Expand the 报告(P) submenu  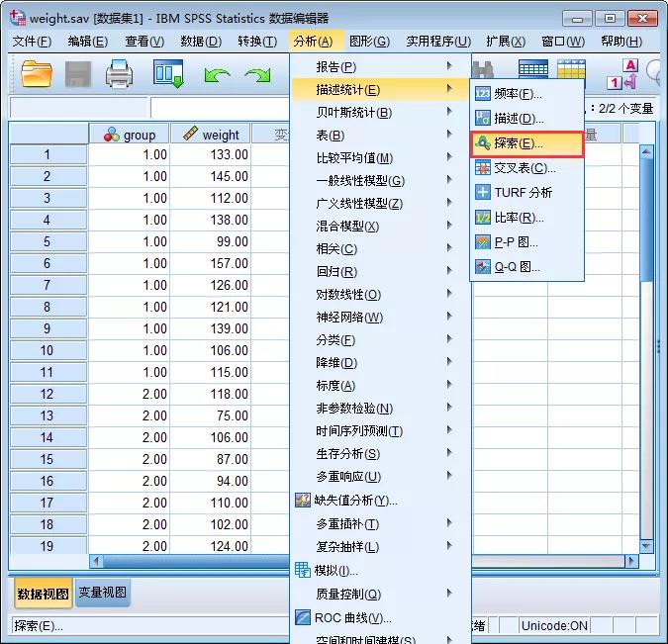click(380, 67)
